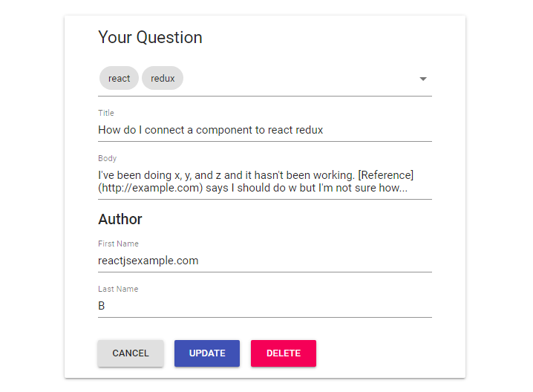Click the Author section heading
The height and width of the screenshot is (392, 533).
(120, 220)
